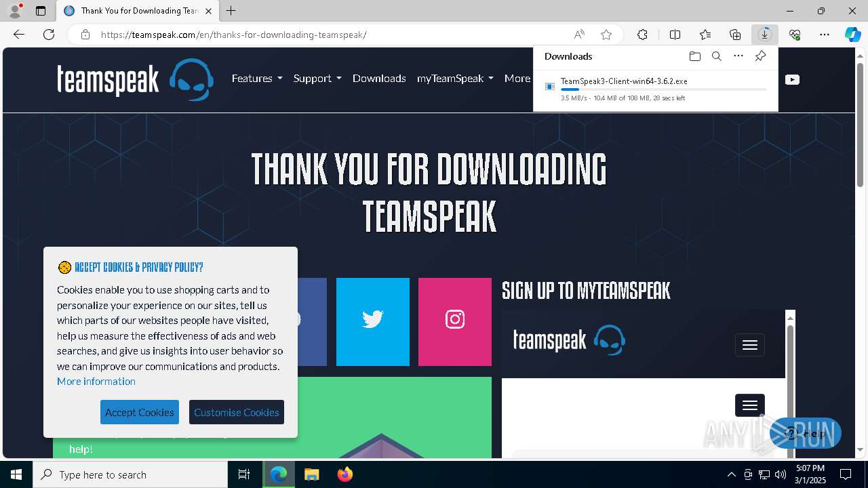Open TeamSpeak YouTube channel icon

(792, 79)
